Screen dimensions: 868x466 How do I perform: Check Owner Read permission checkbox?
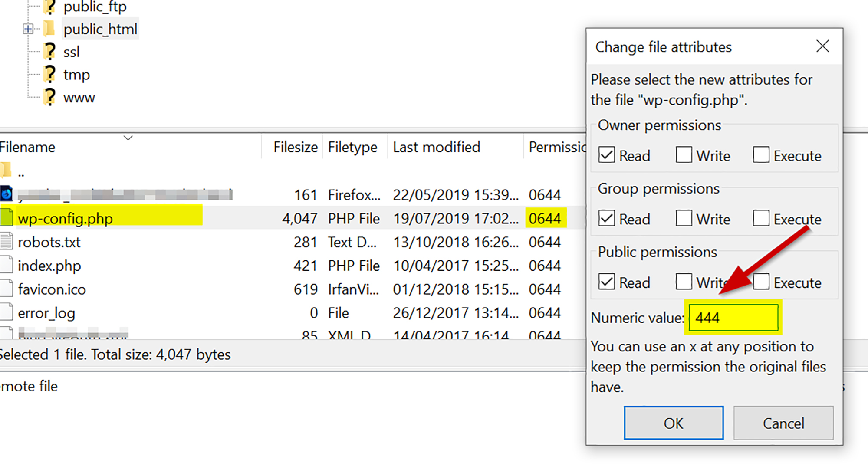(x=606, y=155)
